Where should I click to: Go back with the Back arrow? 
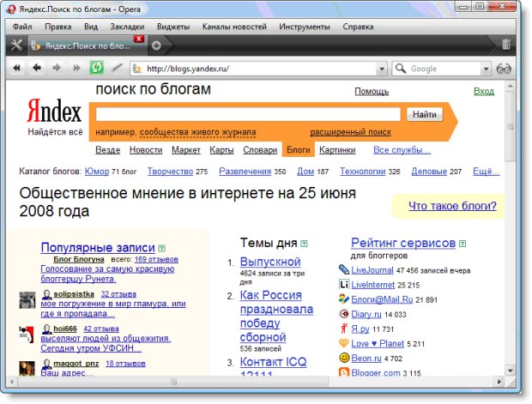click(37, 68)
